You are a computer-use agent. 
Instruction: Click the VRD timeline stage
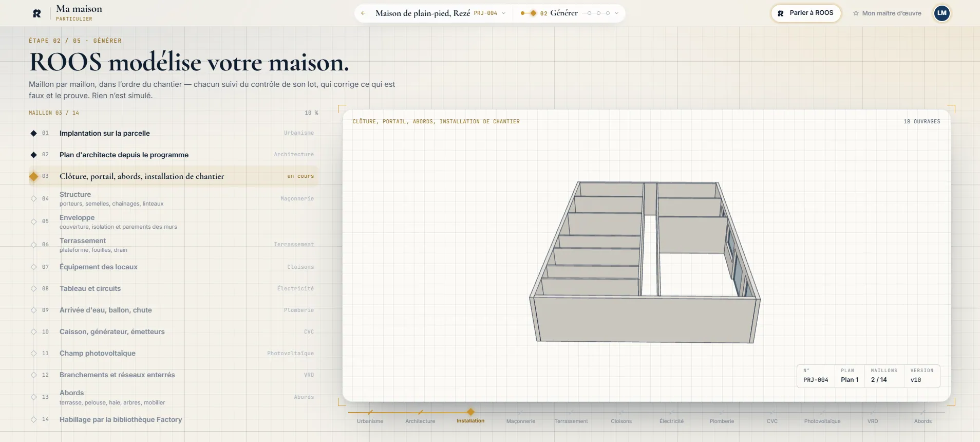(873, 417)
